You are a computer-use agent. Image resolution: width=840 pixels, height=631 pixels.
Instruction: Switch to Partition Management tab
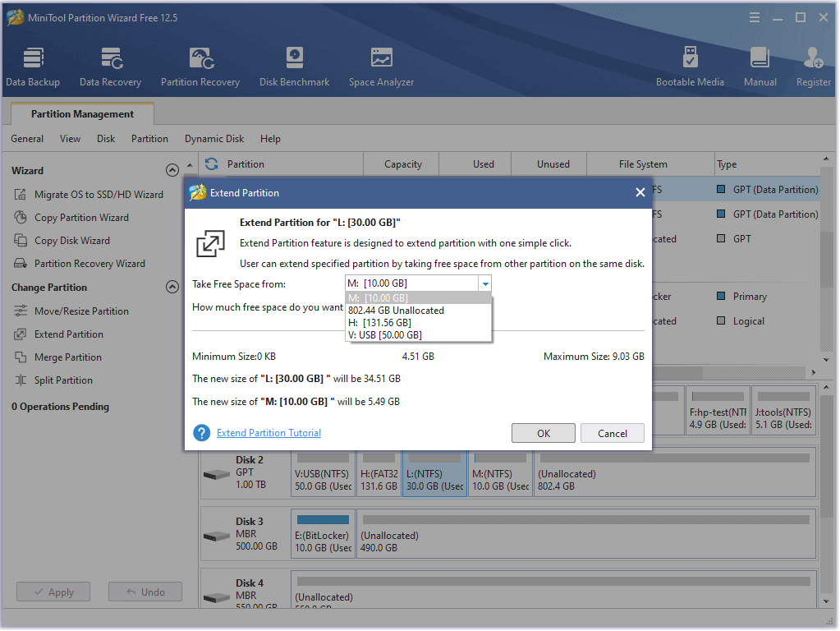(x=82, y=114)
